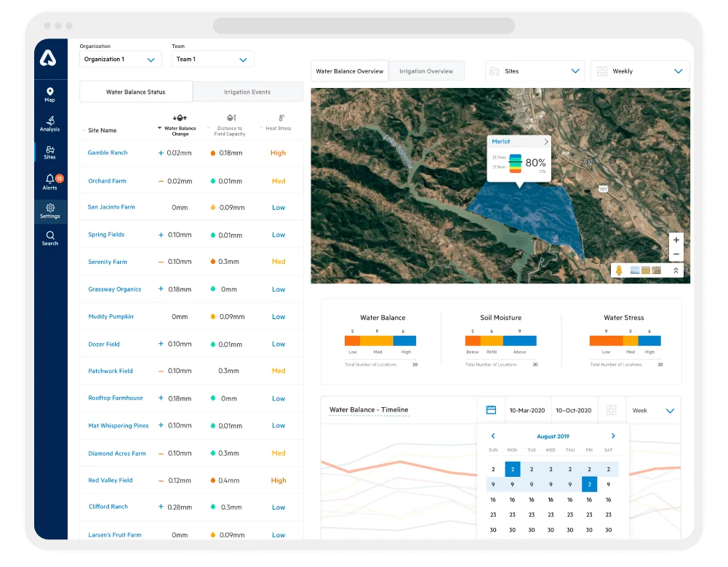Switch to the Water Balance Status tab
The width and height of the screenshot is (728, 567).
[x=135, y=92]
